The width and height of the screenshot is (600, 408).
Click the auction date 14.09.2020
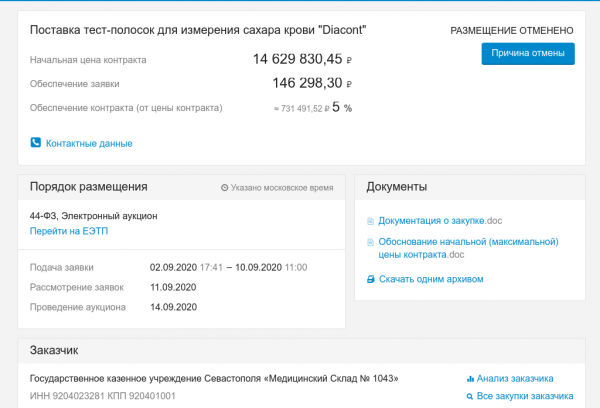click(x=173, y=307)
